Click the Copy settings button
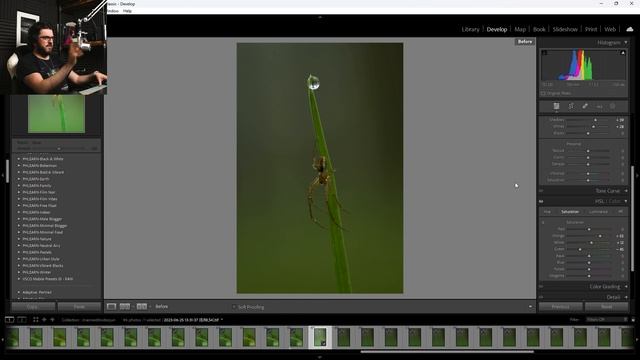640x360 pixels. pyautogui.click(x=33, y=307)
